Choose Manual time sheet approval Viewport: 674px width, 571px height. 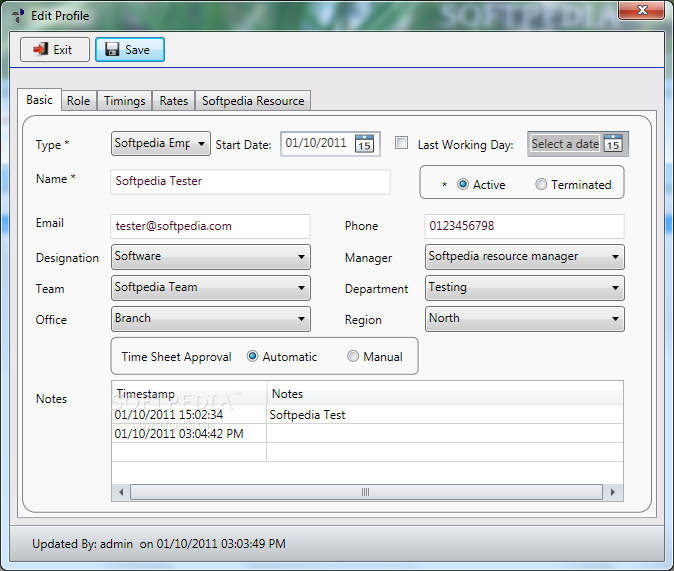pos(353,356)
